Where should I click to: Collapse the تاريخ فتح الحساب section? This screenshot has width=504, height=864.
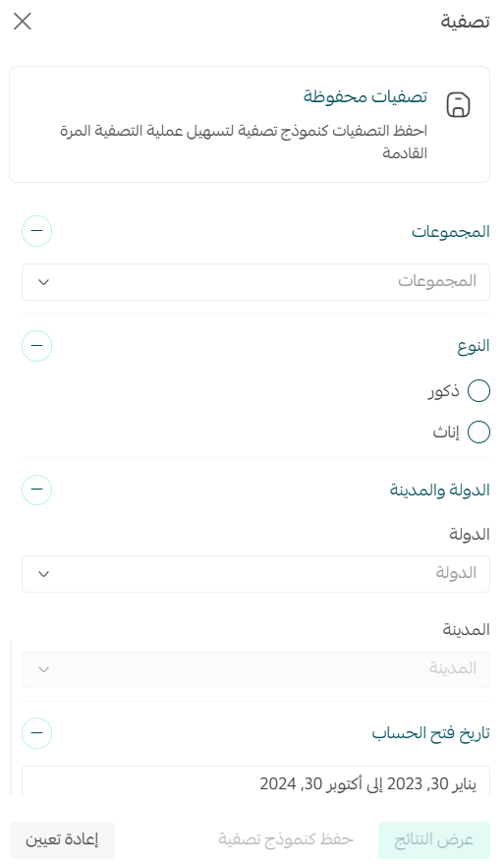37,733
